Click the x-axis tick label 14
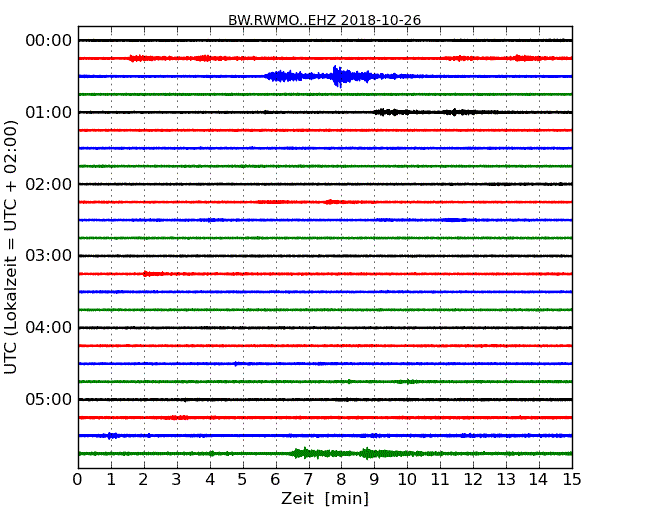Screen dimensions: 650x520 point(538,480)
